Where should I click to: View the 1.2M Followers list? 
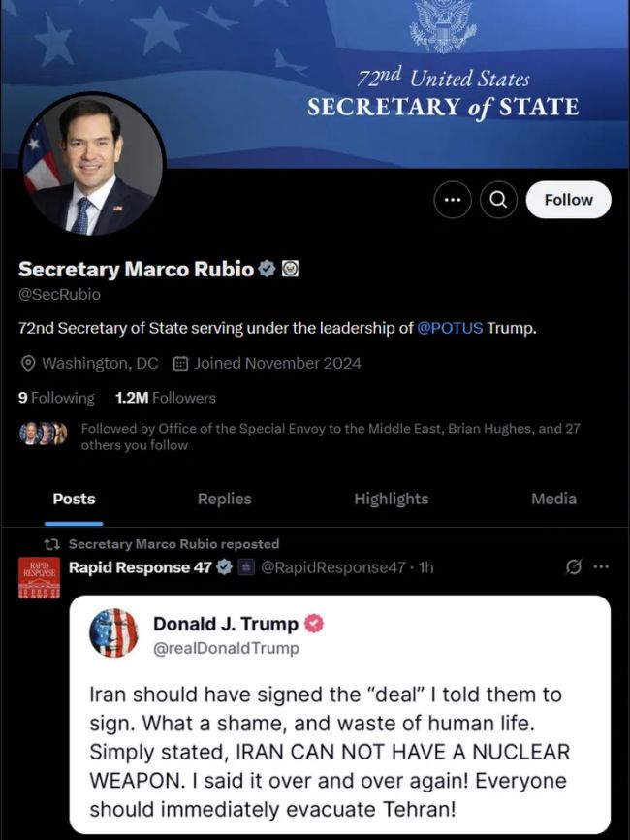tap(165, 398)
